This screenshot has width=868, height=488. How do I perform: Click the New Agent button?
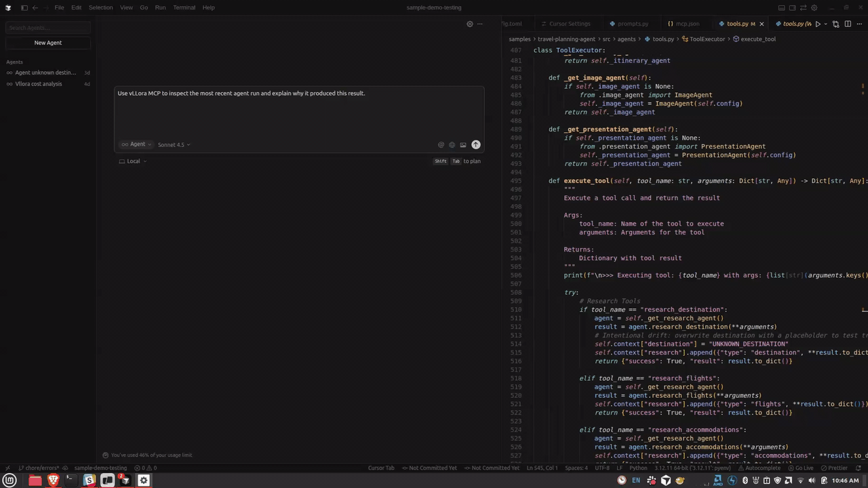click(x=48, y=43)
